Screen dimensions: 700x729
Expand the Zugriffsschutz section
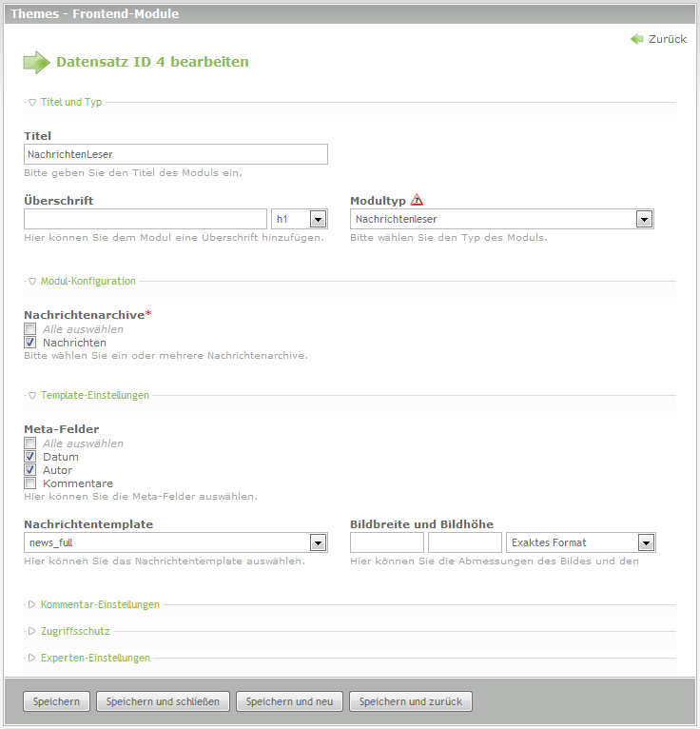point(74,631)
